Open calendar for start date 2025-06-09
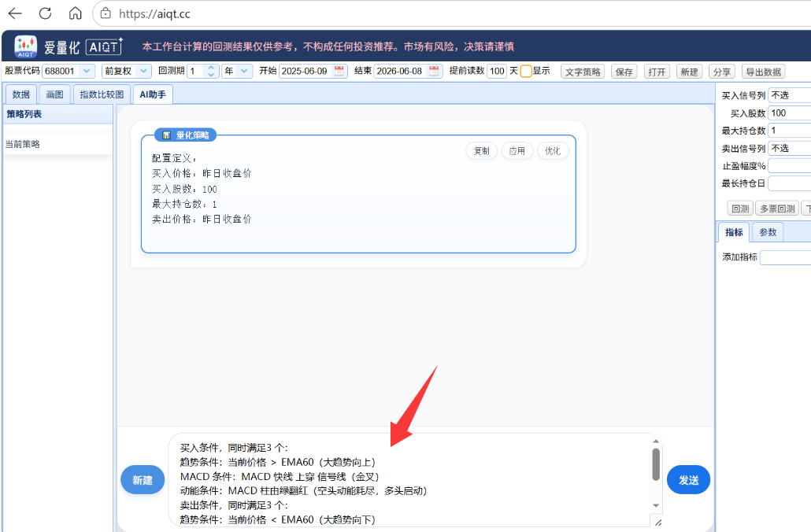The image size is (811, 532). [339, 71]
